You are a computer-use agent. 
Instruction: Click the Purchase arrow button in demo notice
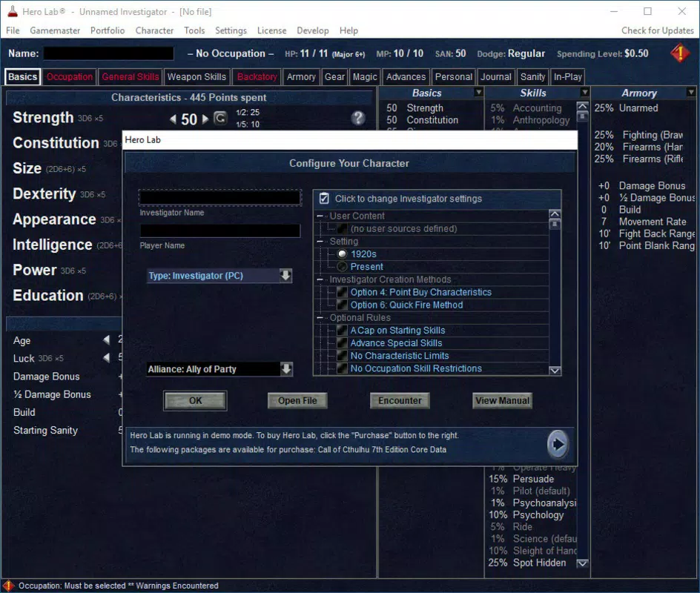click(558, 444)
